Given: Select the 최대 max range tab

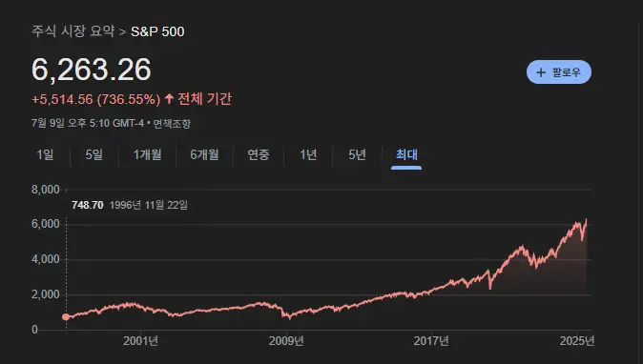Looking at the screenshot, I should [x=406, y=154].
